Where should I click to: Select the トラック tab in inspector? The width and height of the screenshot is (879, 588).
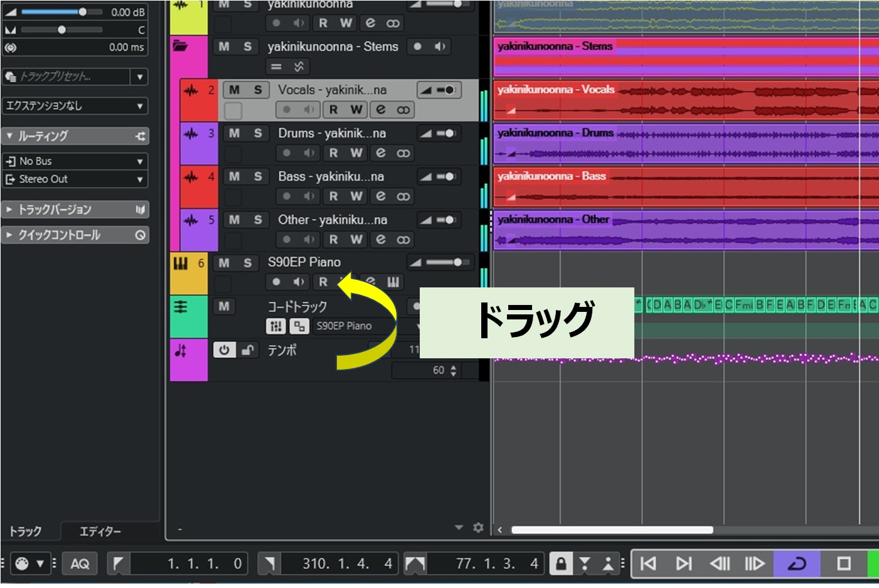click(26, 532)
